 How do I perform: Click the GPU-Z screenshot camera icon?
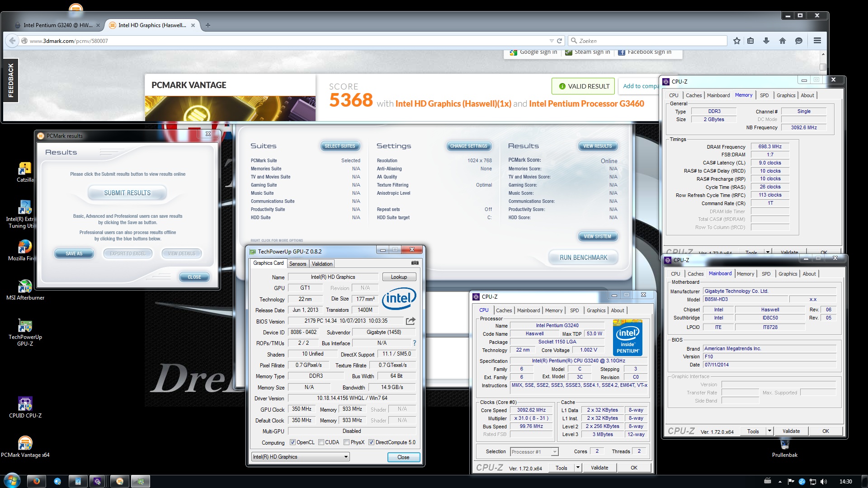pos(415,263)
